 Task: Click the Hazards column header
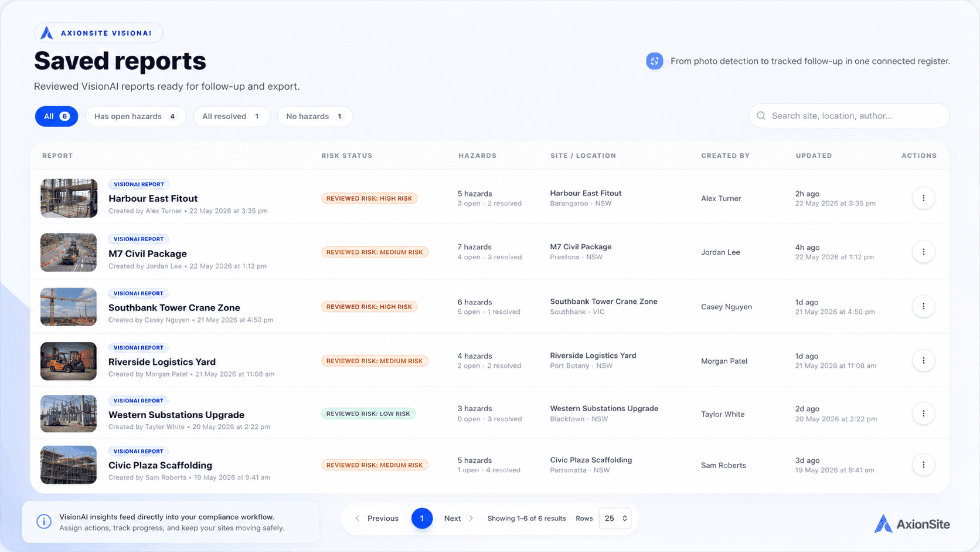pyautogui.click(x=477, y=155)
